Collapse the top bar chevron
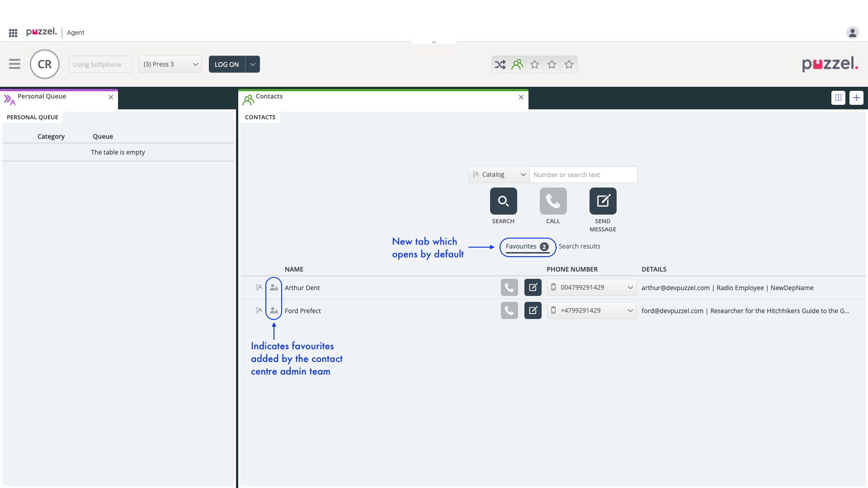Image resolution: width=868 pixels, height=488 pixels. (434, 42)
